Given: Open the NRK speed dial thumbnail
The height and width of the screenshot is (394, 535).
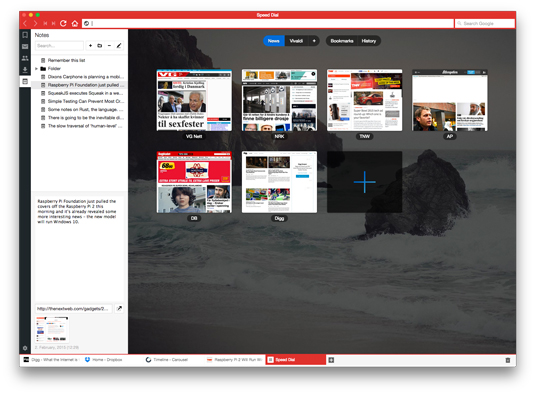Looking at the screenshot, I should tap(279, 100).
